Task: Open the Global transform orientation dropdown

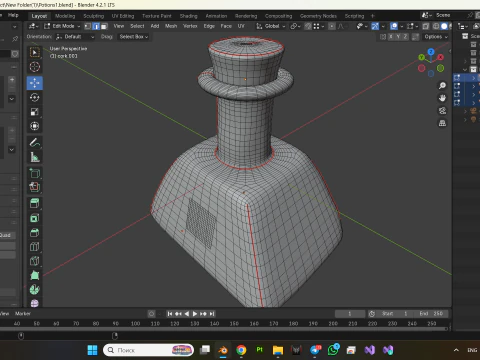Action: [x=271, y=26]
